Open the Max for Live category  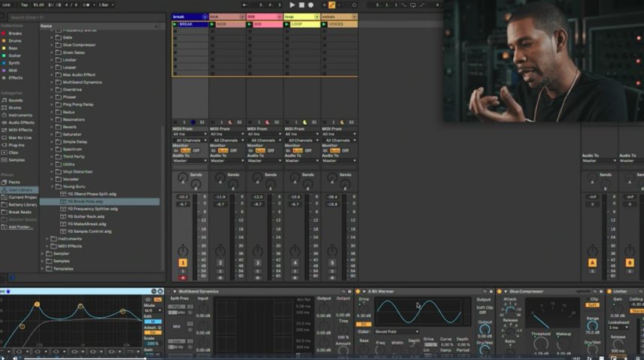20,138
